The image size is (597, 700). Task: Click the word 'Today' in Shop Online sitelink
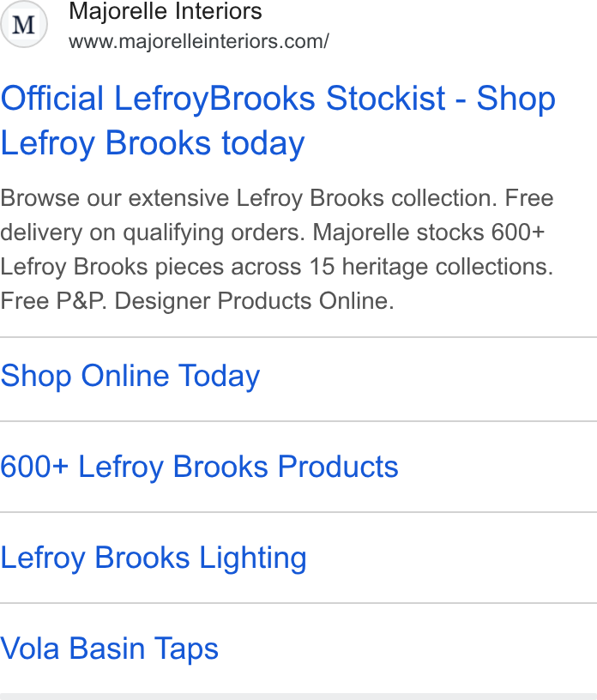pos(220,376)
